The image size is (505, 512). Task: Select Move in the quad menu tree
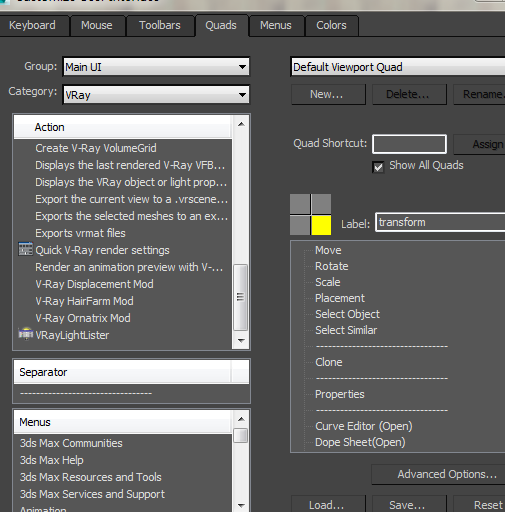point(328,250)
